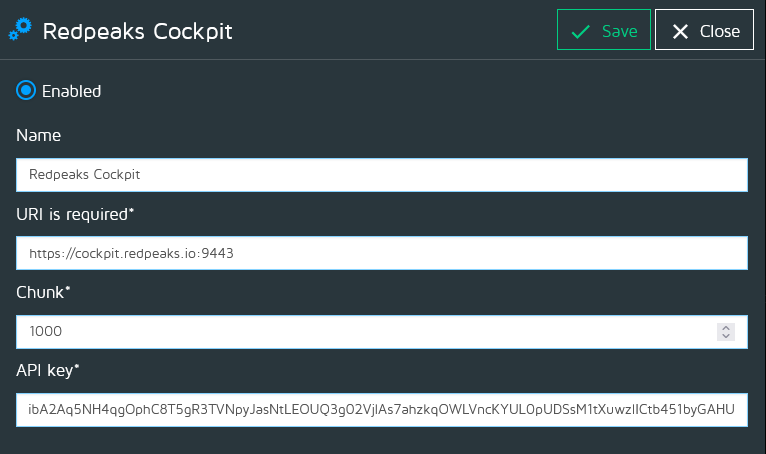Click the https://cockpit.redpeaks.io:9443 URL text
Viewport: 766px width, 454px height.
tap(131, 253)
